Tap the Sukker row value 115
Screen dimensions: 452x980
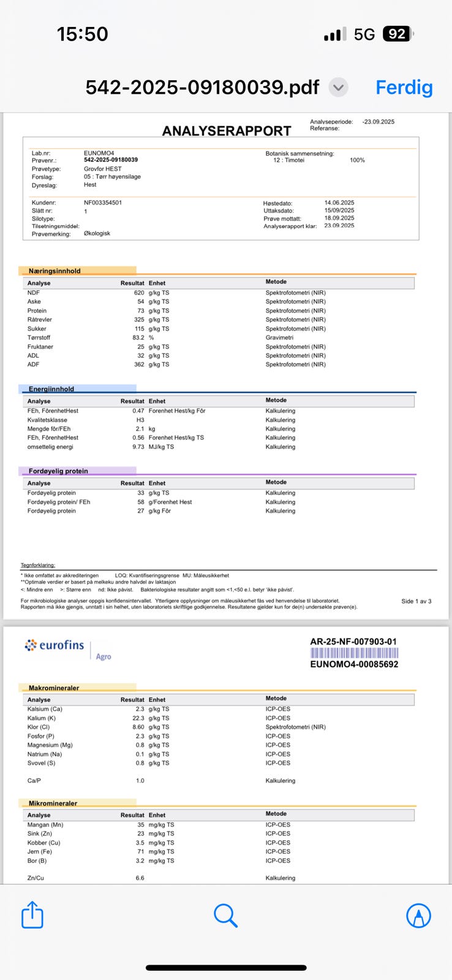tap(139, 328)
